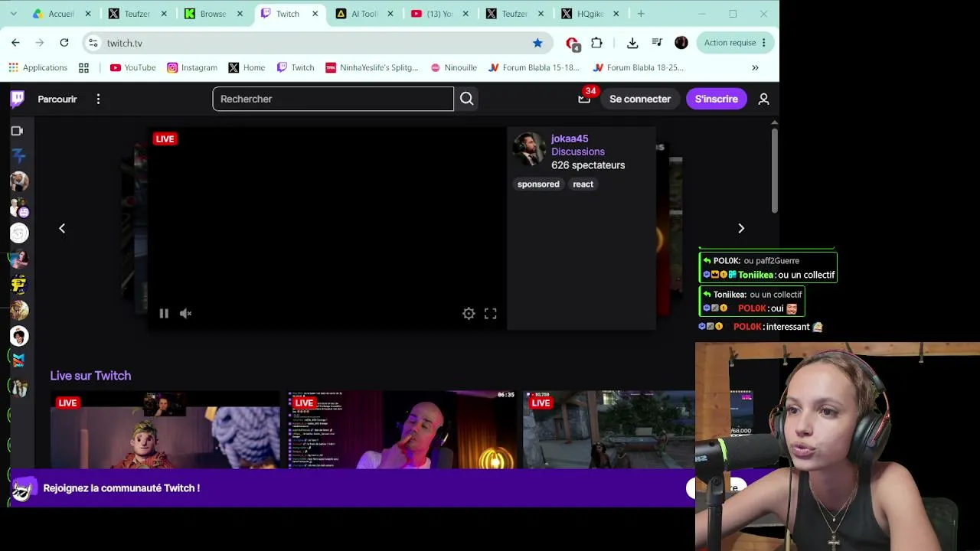Open the puppet character live stream thumbnail
The width and height of the screenshot is (980, 551).
tap(165, 429)
